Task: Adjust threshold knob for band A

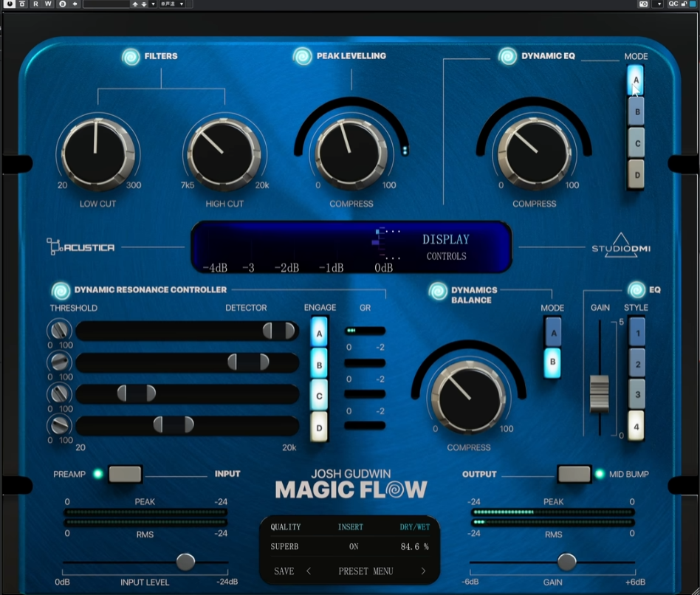Action: click(x=59, y=330)
